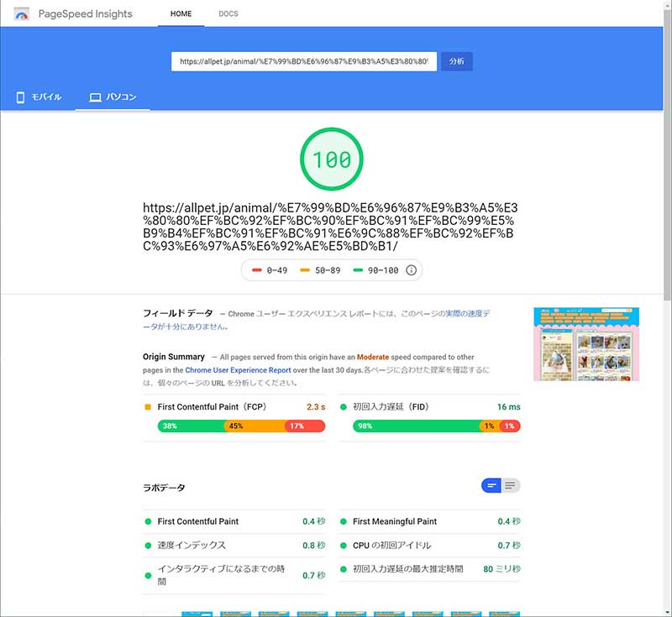Click the info icon in score legend
The height and width of the screenshot is (617, 672).
point(411,270)
